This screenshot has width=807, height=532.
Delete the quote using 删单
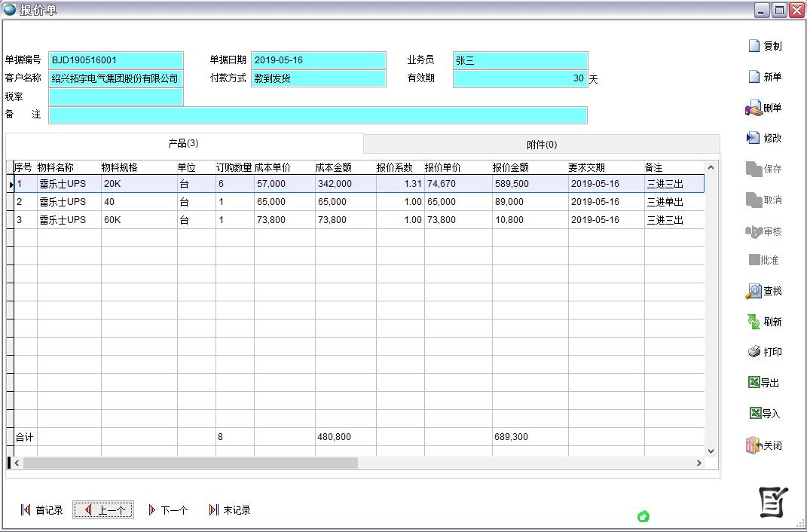click(x=754, y=109)
